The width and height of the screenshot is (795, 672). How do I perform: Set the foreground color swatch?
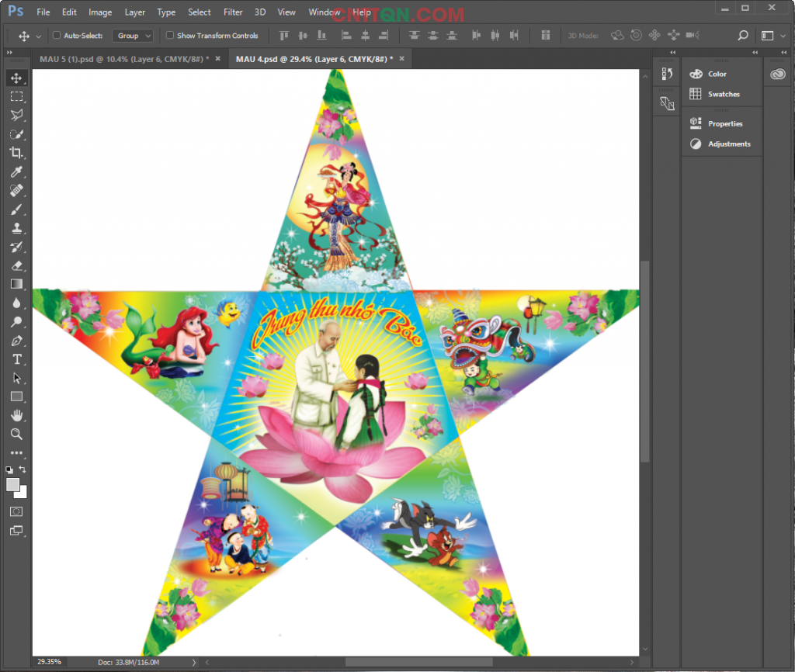[x=12, y=484]
